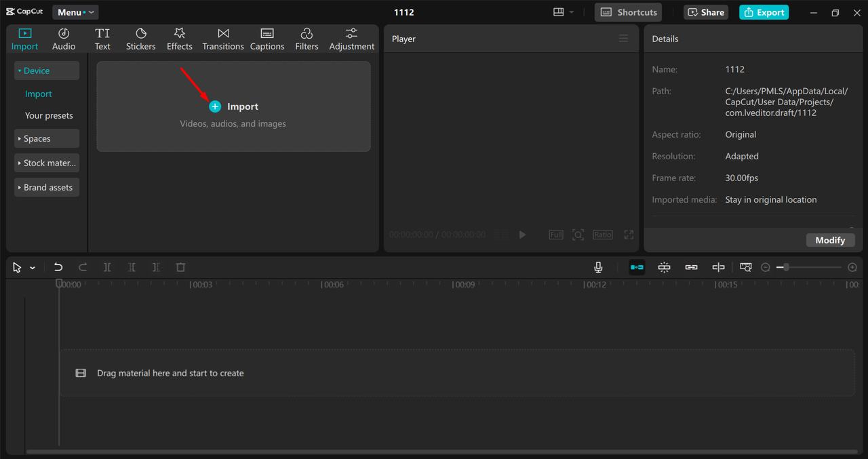Play the preview in Player

[522, 235]
